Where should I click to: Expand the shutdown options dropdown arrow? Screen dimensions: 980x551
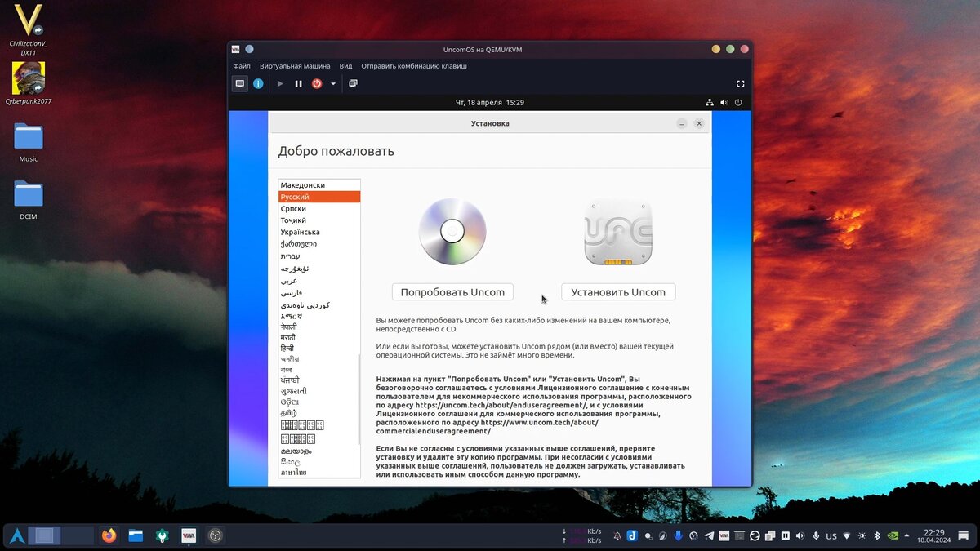(x=333, y=83)
